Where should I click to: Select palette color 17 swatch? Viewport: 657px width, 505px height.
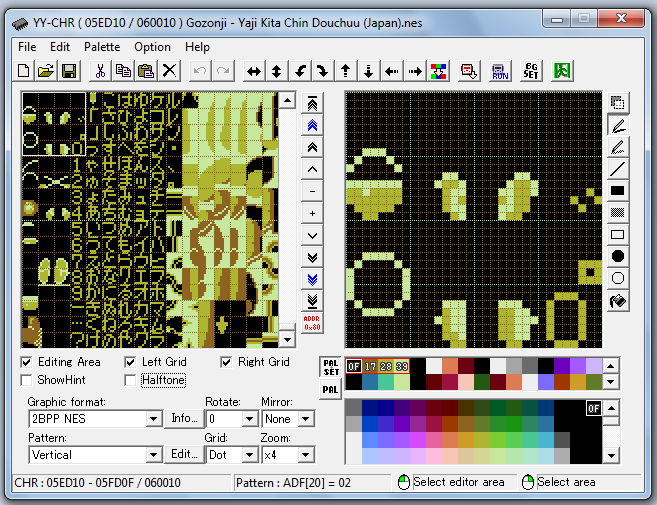tap(370, 366)
